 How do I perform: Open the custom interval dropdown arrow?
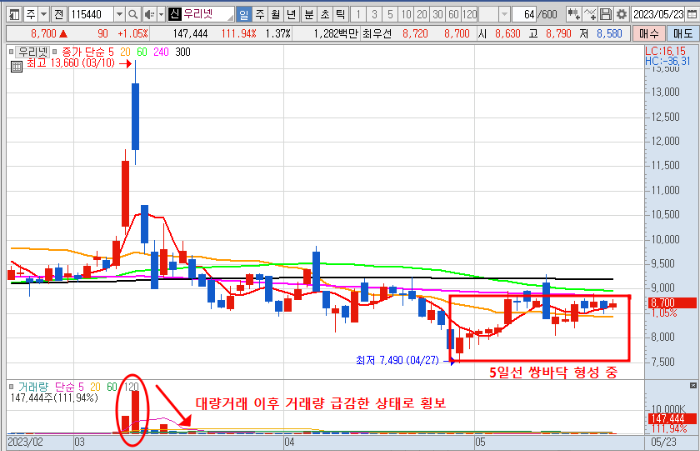[504, 15]
